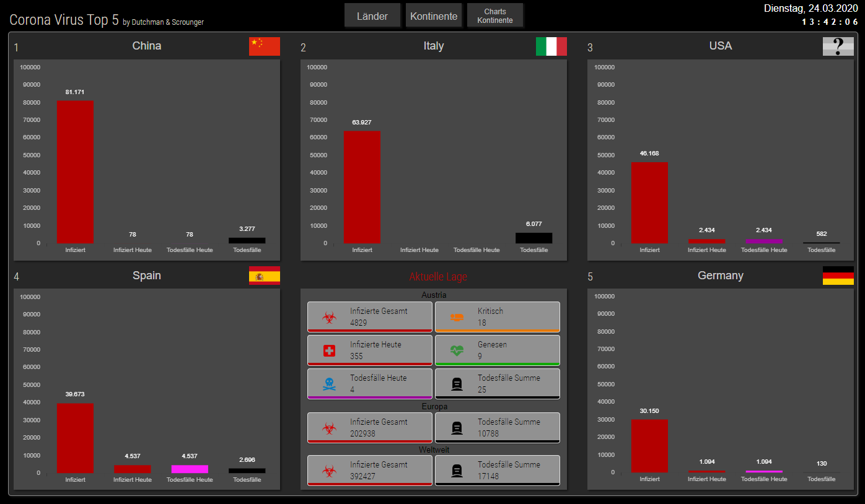Click blue skull Todesfälle Heute icon

click(x=329, y=384)
